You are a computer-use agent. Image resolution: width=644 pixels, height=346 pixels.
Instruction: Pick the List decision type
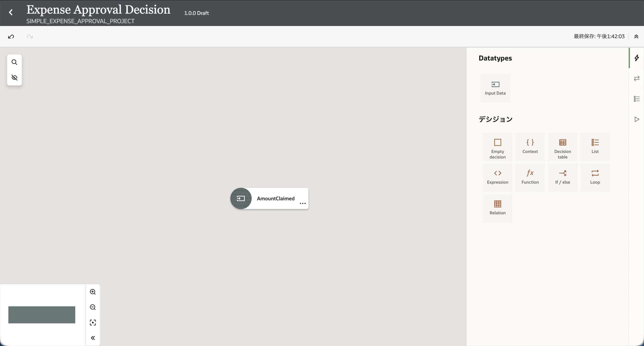(x=595, y=147)
